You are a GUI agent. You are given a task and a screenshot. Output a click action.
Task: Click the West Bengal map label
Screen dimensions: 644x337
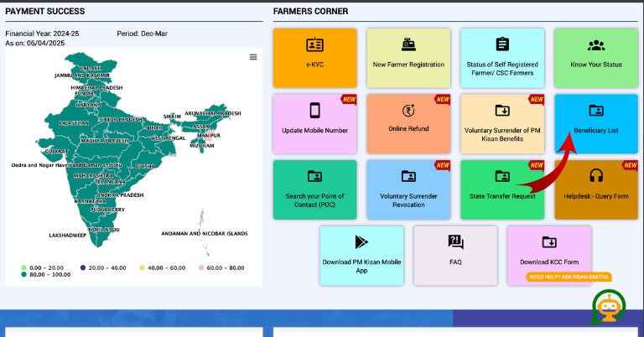click(x=168, y=138)
